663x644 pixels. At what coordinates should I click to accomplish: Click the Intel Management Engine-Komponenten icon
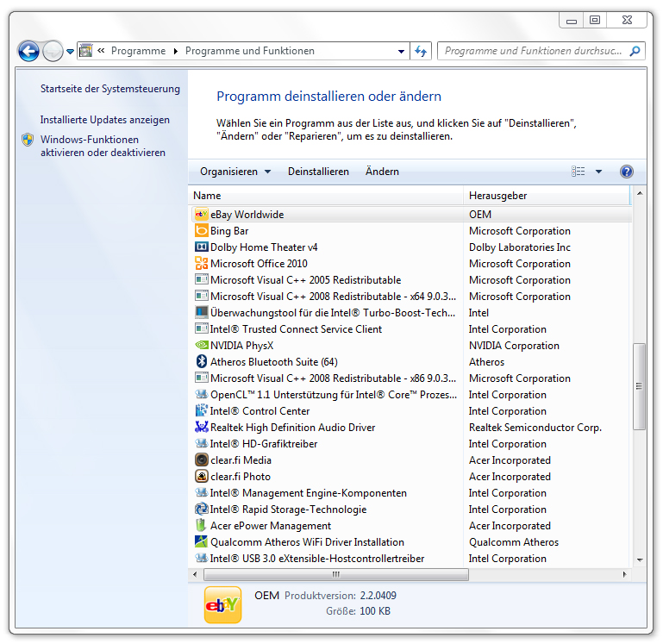[x=201, y=492]
